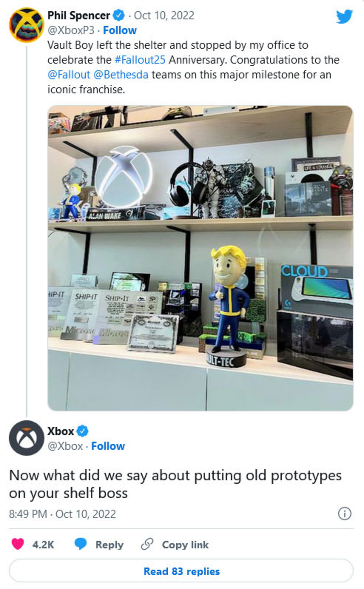Open the @Fallout mention
Screen dimensions: 364x589
69,75
